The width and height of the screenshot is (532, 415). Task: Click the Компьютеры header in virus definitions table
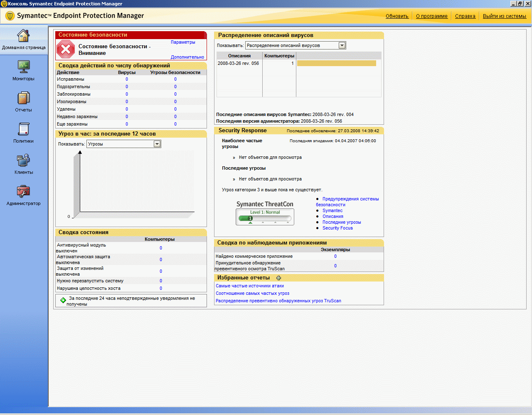[x=279, y=56]
